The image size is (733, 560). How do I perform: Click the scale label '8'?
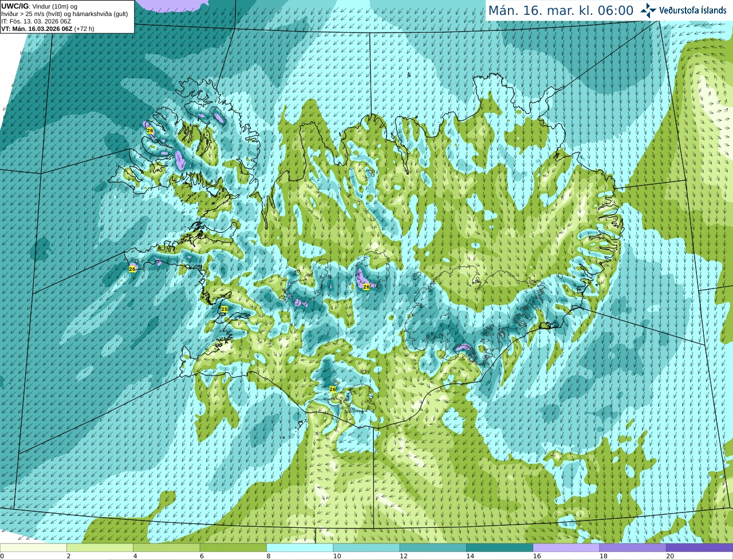pos(269,556)
